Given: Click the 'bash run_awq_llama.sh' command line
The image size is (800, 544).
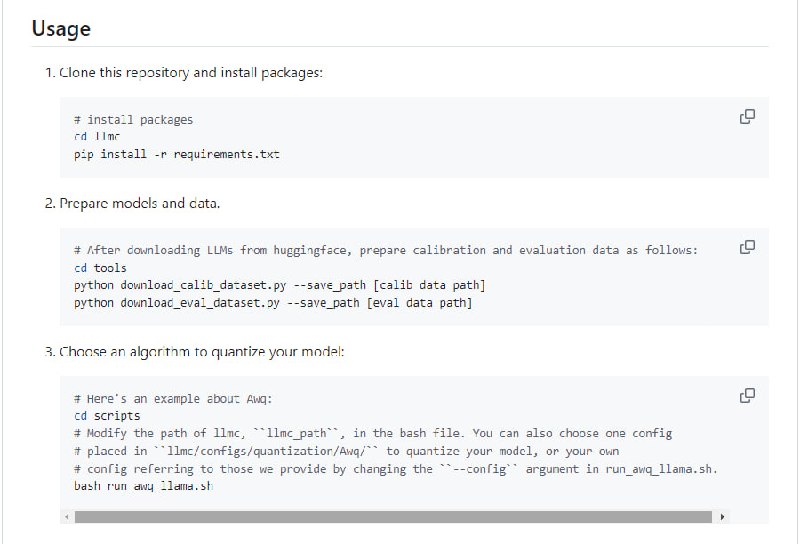Looking at the screenshot, I should click(143, 485).
